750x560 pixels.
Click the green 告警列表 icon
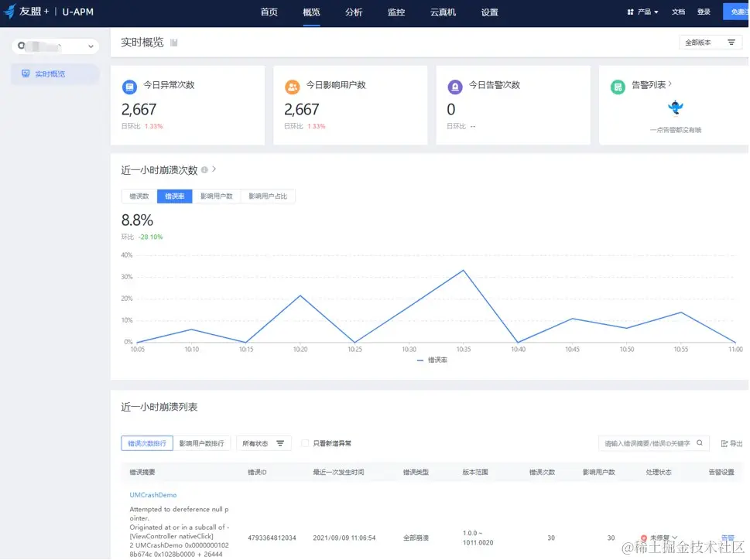point(618,87)
